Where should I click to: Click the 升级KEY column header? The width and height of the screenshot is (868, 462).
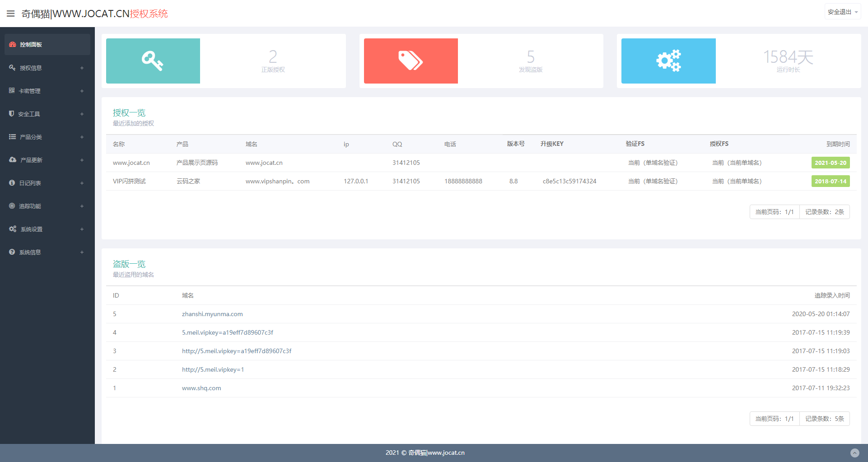[x=552, y=144]
